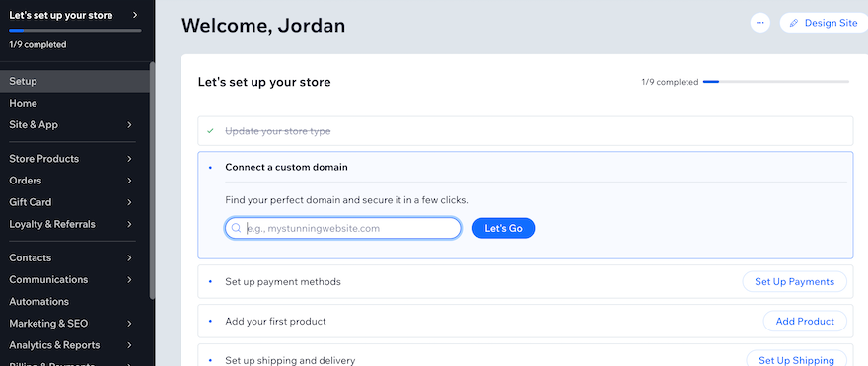Click the pencil icon on Design Site
Image resolution: width=868 pixels, height=366 pixels.
tap(794, 23)
